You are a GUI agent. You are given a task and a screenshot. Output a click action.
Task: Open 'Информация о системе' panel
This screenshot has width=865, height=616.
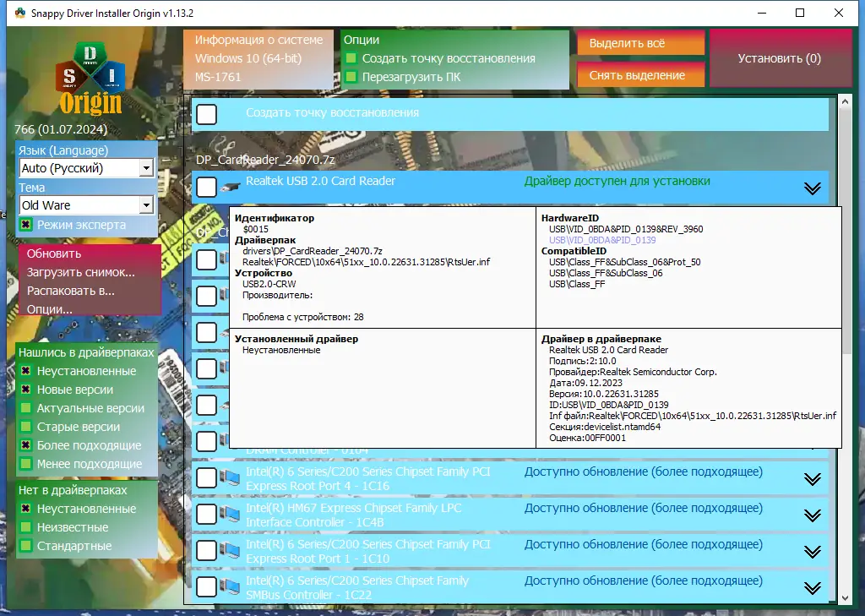pos(258,58)
